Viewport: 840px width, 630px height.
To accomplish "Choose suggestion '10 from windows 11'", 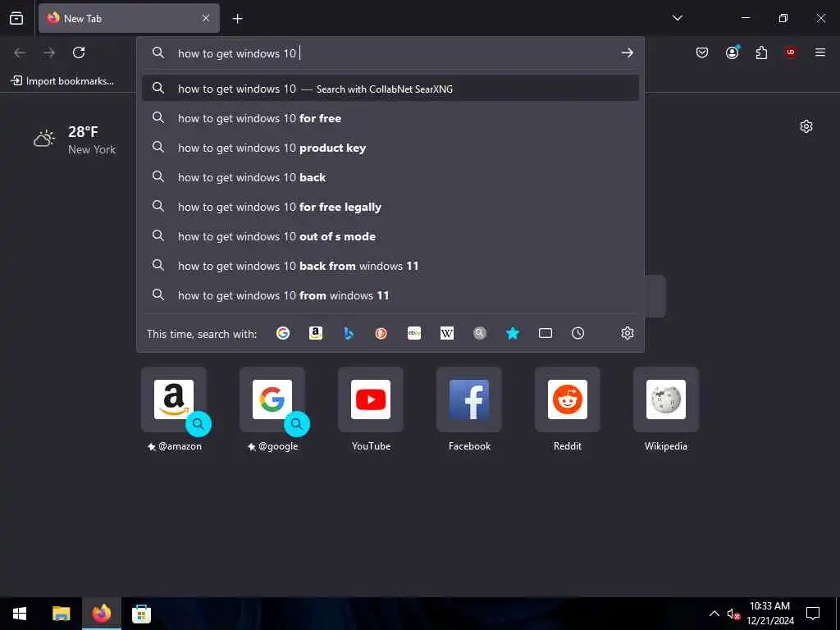I will (390, 294).
